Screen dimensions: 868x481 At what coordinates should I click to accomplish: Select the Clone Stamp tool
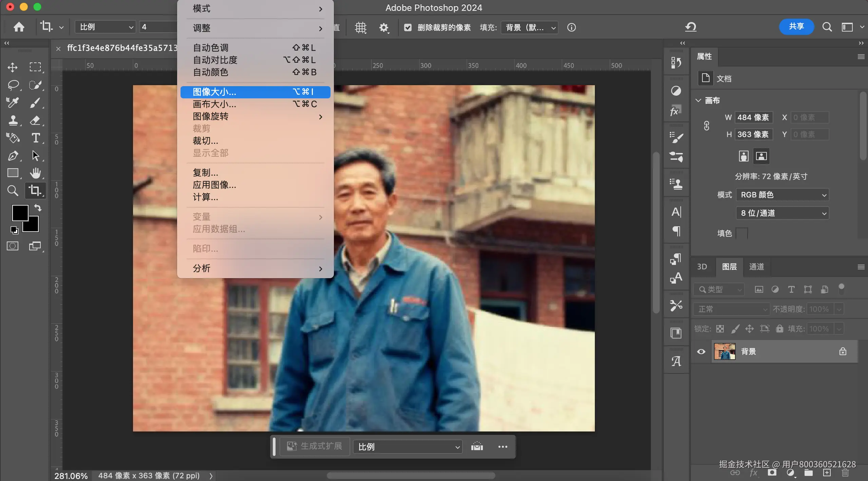click(x=13, y=120)
